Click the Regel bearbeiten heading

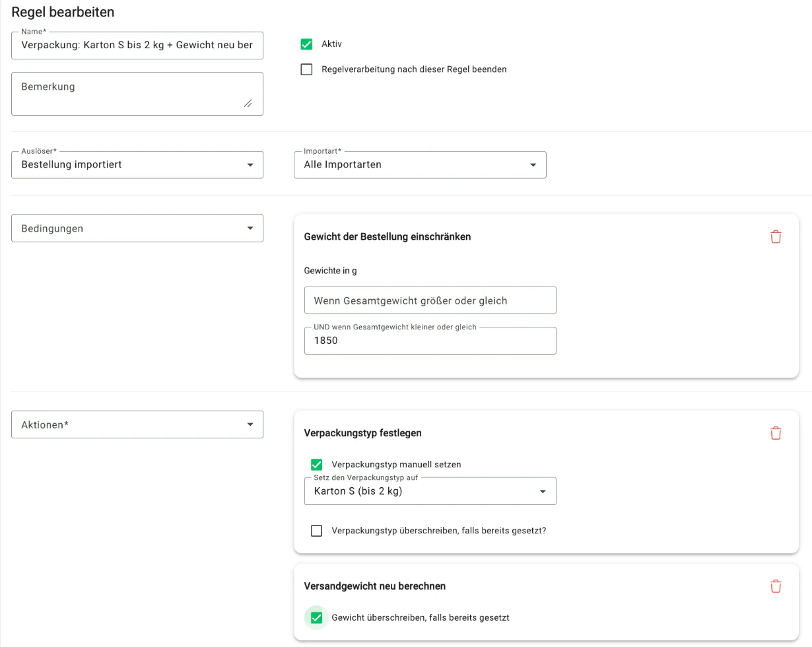click(63, 12)
